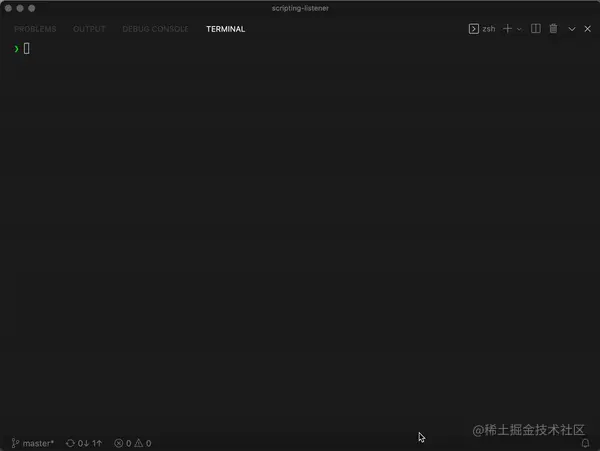The image size is (600, 451).
Task: Switch to the PROBLEMS tab
Action: click(35, 29)
